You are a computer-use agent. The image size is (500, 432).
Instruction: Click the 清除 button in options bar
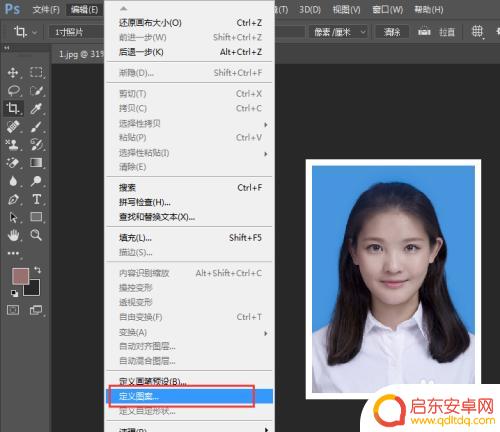(392, 32)
